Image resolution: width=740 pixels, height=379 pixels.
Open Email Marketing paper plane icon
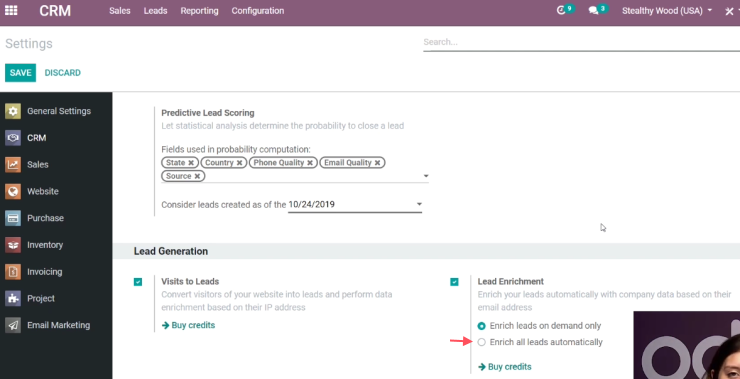click(x=13, y=325)
